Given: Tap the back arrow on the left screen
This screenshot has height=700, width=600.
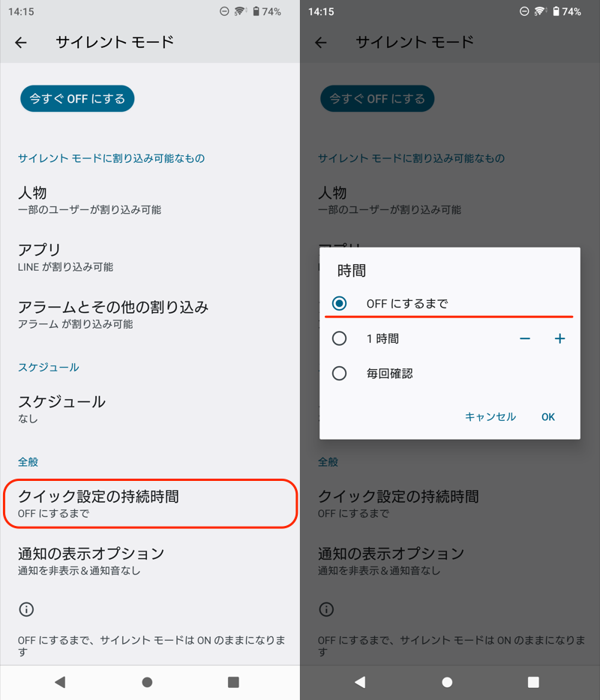Looking at the screenshot, I should pyautogui.click(x=21, y=43).
